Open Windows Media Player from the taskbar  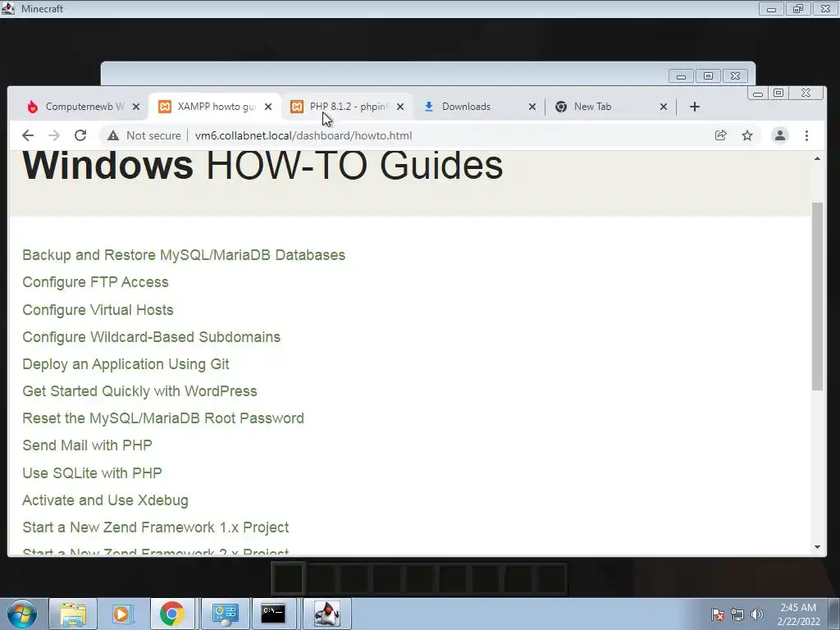pyautogui.click(x=122, y=614)
